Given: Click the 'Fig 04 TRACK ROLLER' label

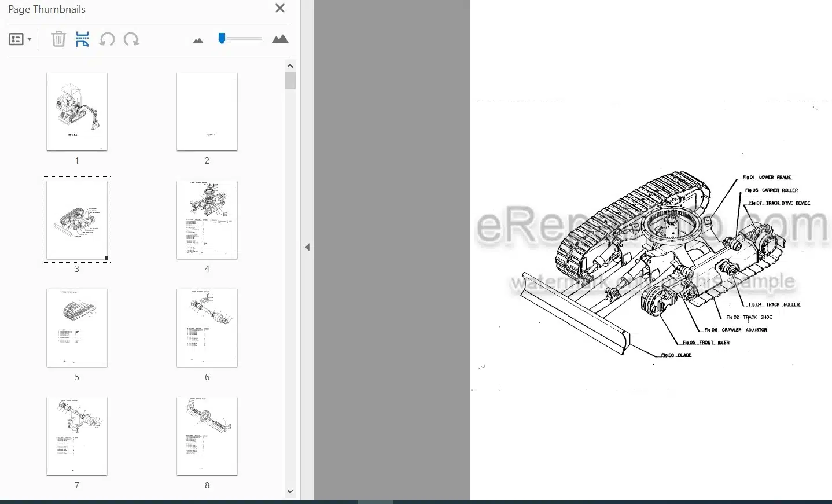Looking at the screenshot, I should [x=774, y=304].
